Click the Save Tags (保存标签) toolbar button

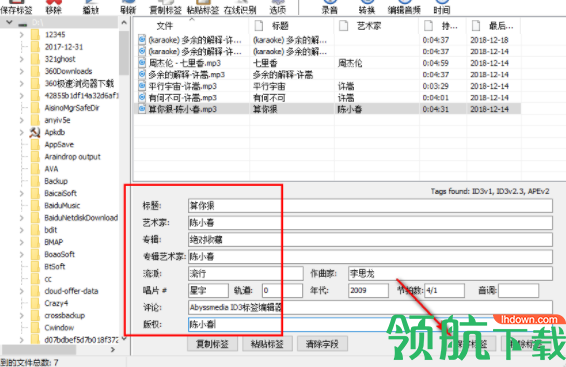click(x=16, y=7)
